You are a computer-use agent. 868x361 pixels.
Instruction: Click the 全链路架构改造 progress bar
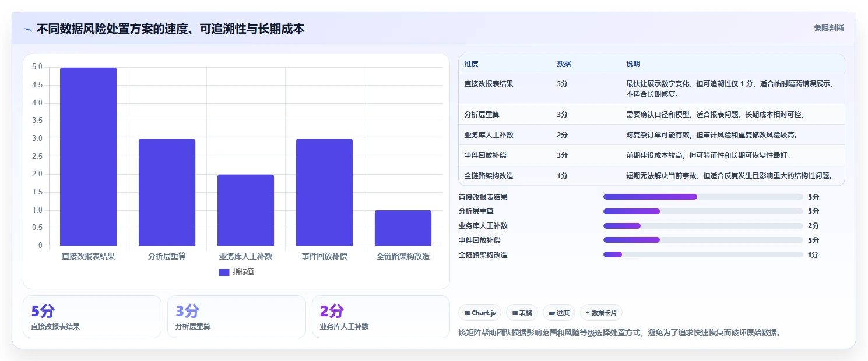[x=703, y=254]
